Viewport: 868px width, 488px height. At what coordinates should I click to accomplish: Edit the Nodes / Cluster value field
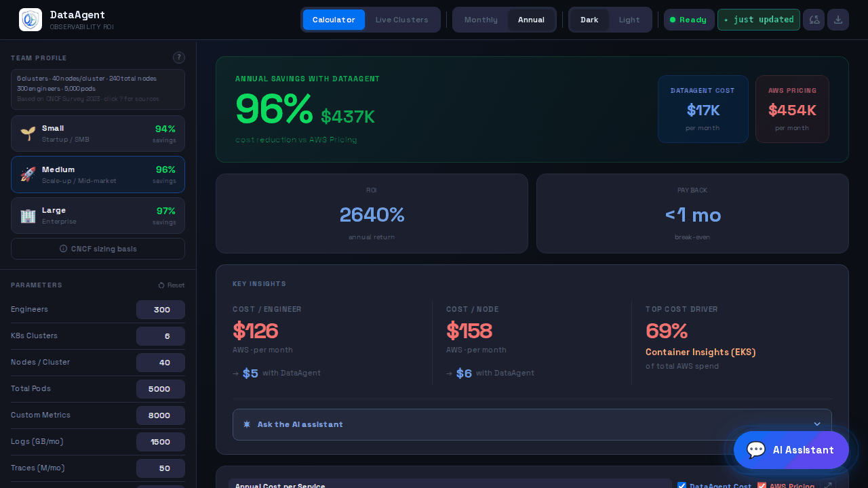(x=161, y=363)
